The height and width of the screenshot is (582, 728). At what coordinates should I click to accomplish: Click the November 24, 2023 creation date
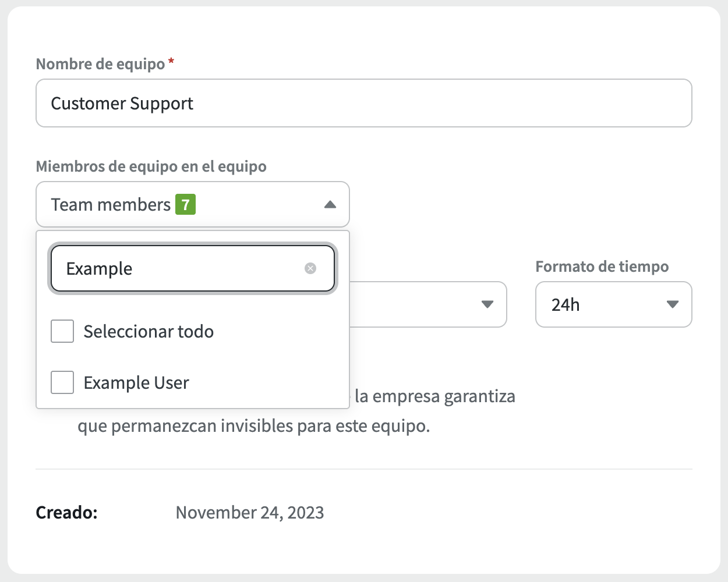250,513
